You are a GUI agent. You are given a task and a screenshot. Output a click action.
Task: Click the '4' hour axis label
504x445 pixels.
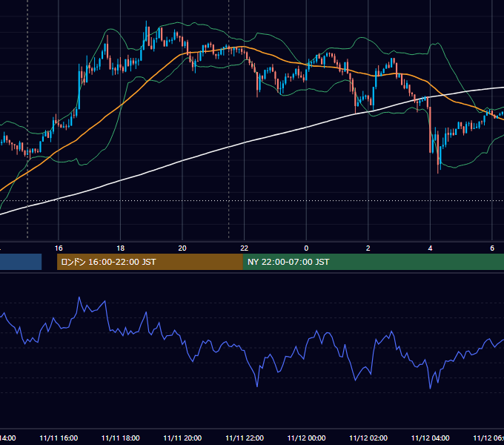(x=430, y=248)
